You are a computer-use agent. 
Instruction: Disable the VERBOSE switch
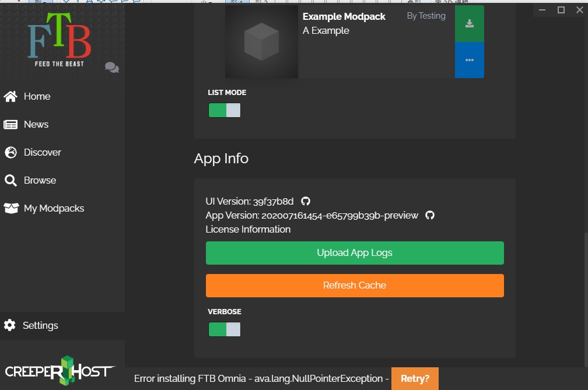tap(225, 329)
